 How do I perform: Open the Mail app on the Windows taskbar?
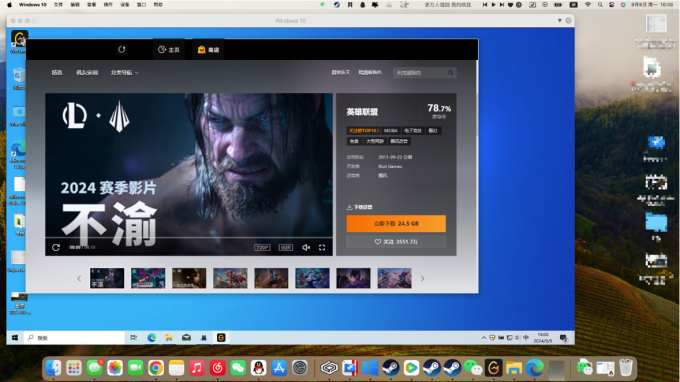click(x=186, y=337)
